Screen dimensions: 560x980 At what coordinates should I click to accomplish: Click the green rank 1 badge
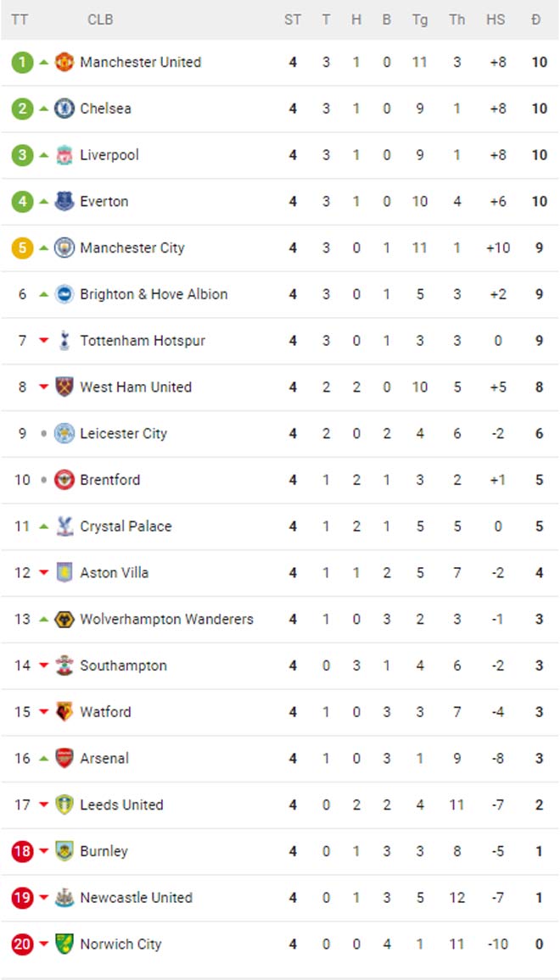pyautogui.click(x=23, y=62)
